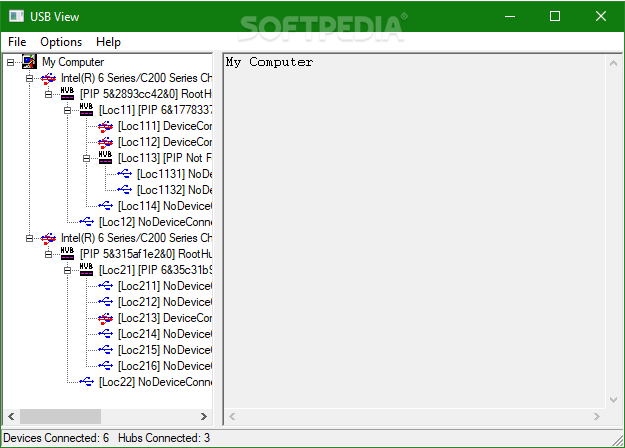Click 'Devices Connected: 6' in status bar

point(56,438)
